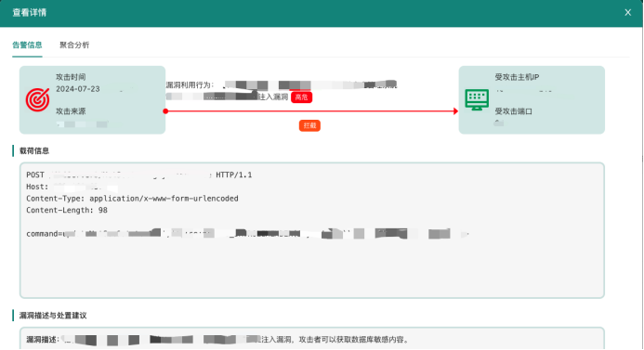Click the 漏洞描述与处置建议 section heading

(x=53, y=316)
